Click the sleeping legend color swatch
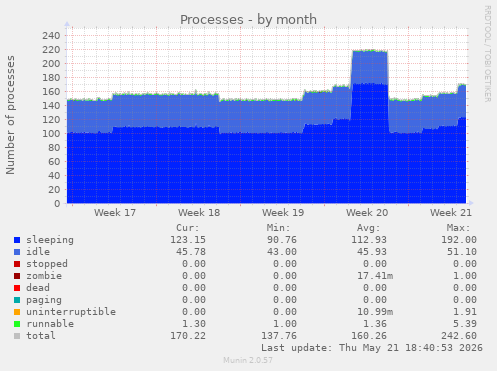 17,240
